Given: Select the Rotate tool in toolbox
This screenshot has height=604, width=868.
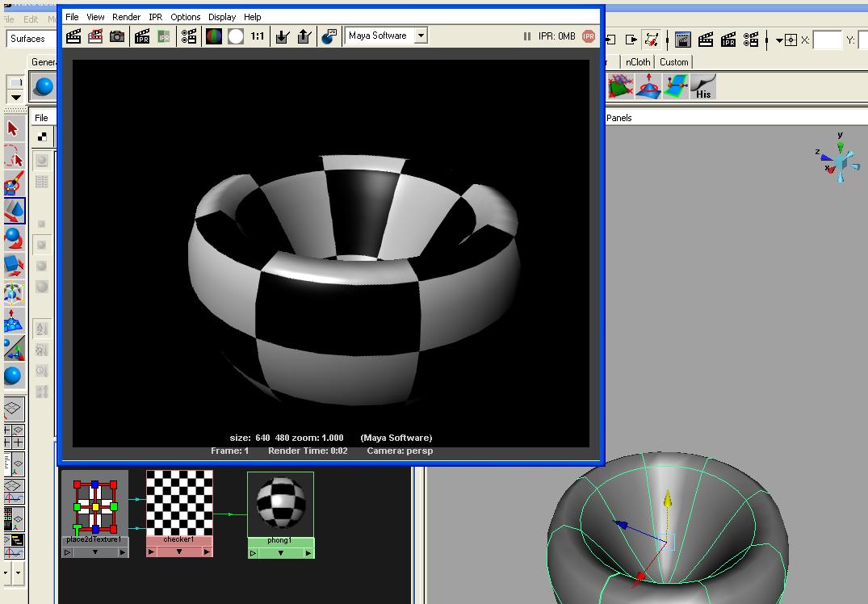Looking at the screenshot, I should pyautogui.click(x=13, y=238).
